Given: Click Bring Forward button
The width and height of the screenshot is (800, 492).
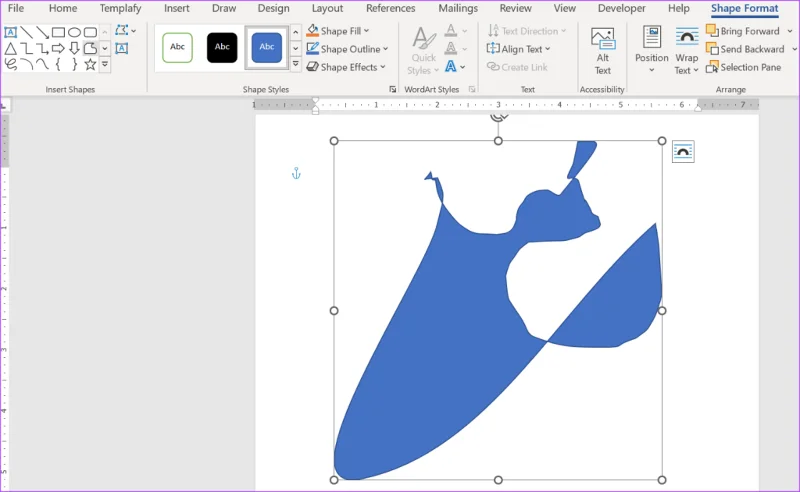Looking at the screenshot, I should pyautogui.click(x=743, y=31).
